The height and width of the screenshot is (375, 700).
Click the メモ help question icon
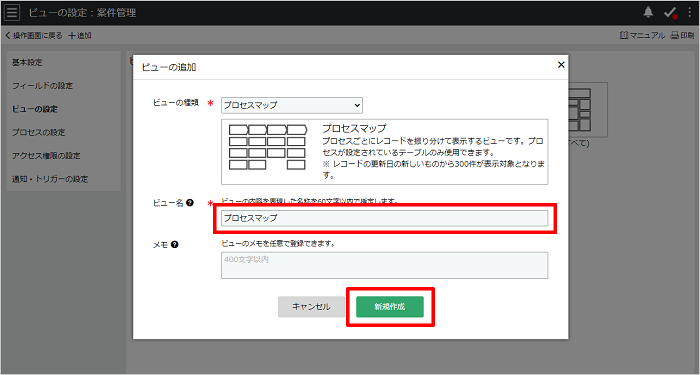coord(175,245)
